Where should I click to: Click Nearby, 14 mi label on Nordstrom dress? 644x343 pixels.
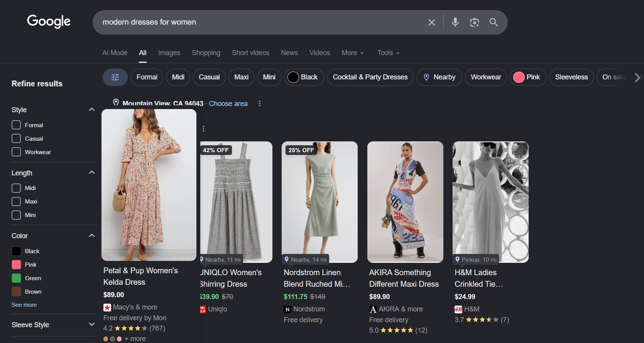point(305,259)
